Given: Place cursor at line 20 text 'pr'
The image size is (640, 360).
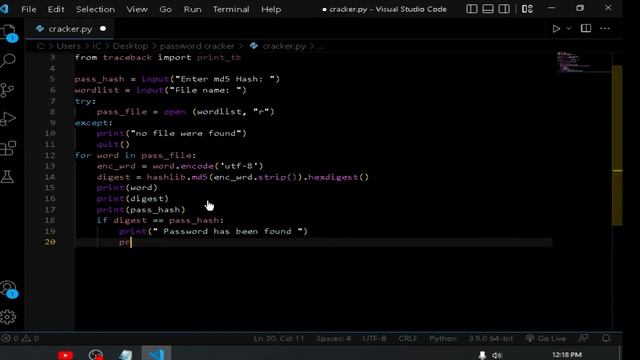Looking at the screenshot, I should point(124,242).
